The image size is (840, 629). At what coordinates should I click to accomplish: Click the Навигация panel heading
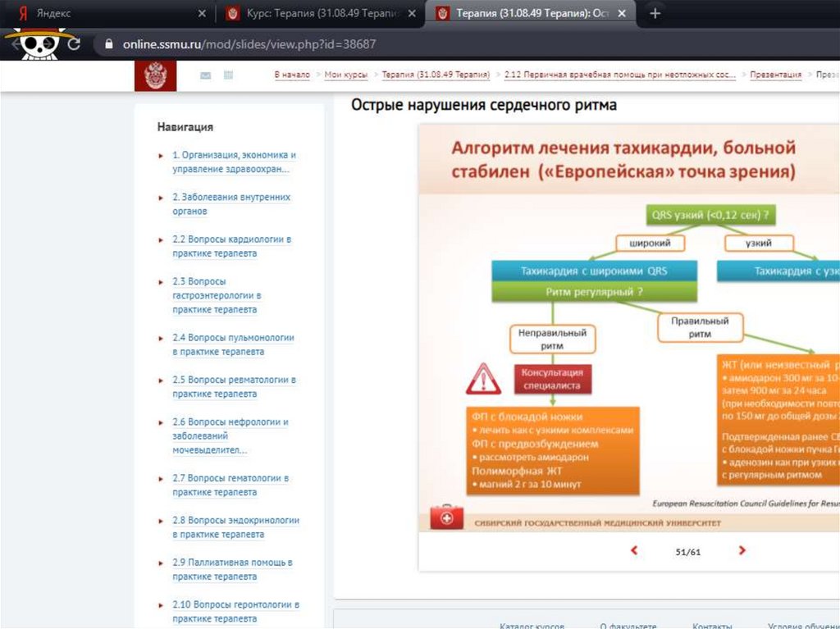click(185, 127)
